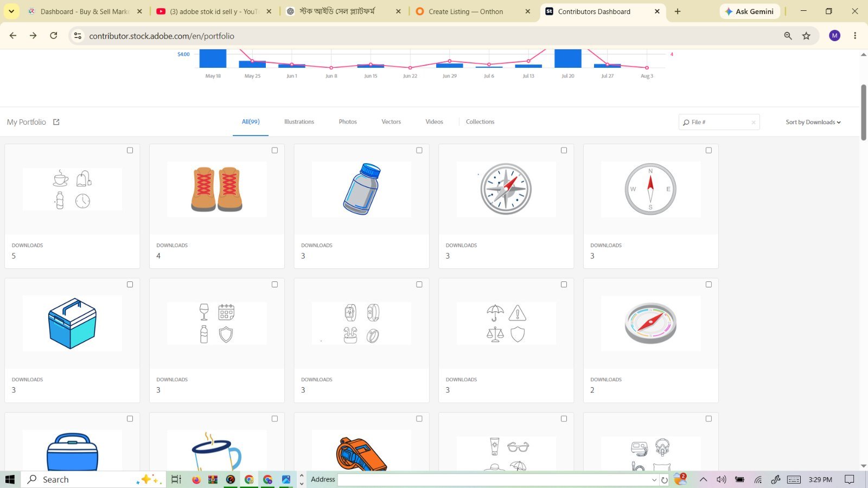
Task: Open Task View in the taskbar
Action: coord(176,479)
